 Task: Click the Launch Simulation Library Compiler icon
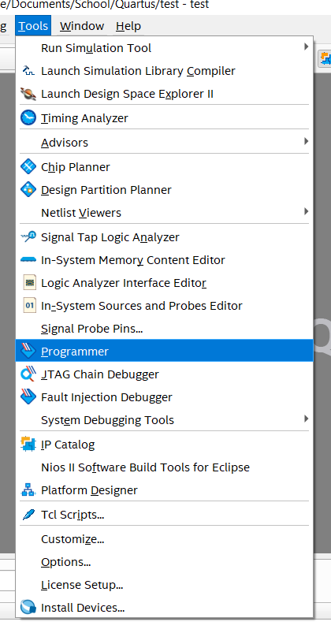pyautogui.click(x=28, y=71)
